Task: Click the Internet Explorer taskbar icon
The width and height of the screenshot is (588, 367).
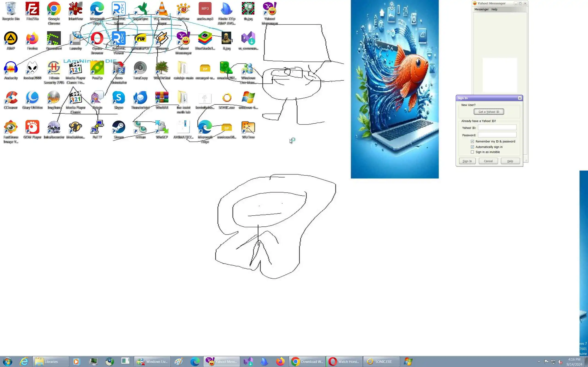Action: click(24, 362)
